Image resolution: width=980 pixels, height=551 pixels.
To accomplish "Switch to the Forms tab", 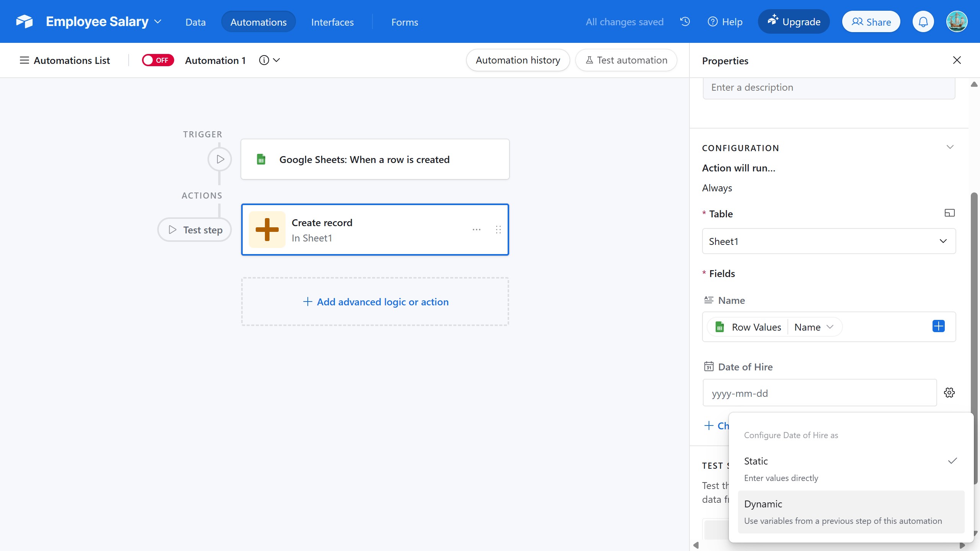I will pos(405,22).
